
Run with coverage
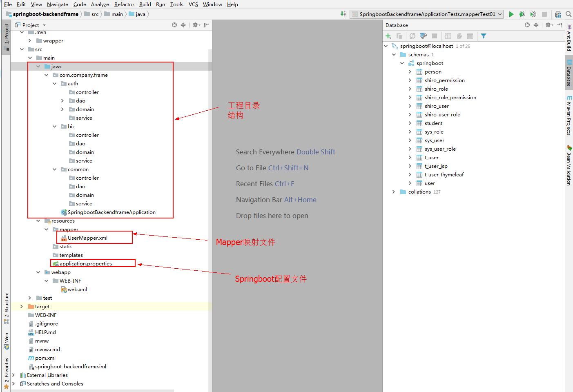tap(533, 14)
